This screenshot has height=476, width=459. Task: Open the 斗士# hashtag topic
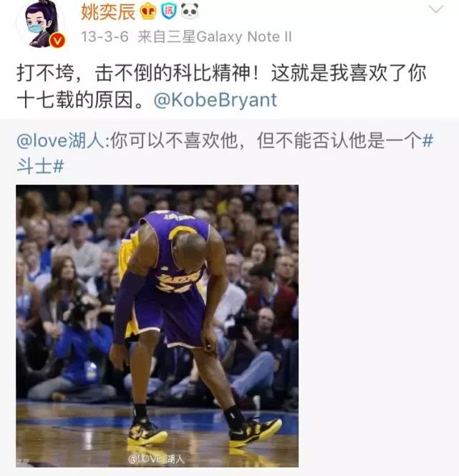(x=40, y=166)
